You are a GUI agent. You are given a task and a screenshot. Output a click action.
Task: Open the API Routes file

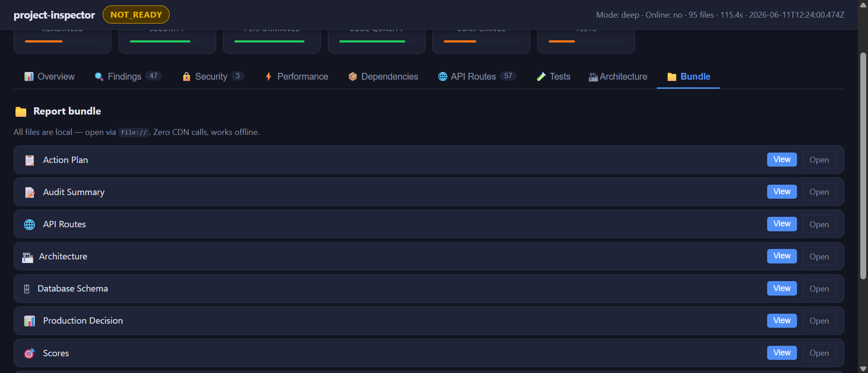tap(819, 225)
